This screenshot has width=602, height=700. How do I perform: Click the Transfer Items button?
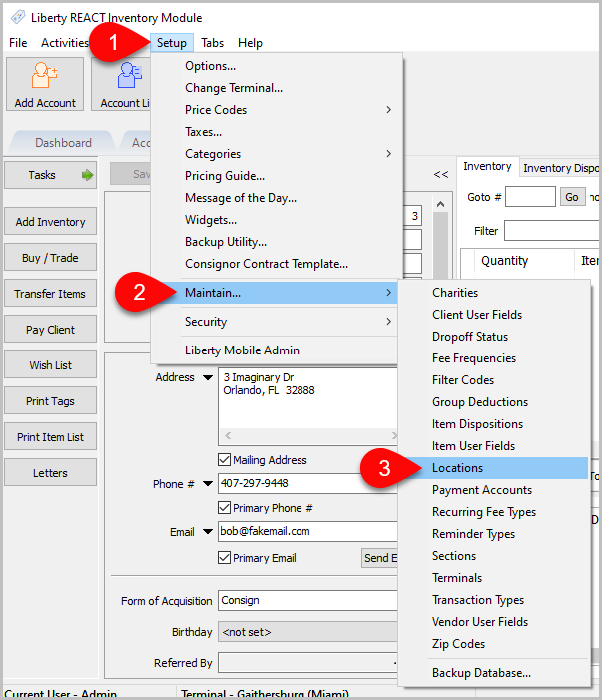coord(51,293)
